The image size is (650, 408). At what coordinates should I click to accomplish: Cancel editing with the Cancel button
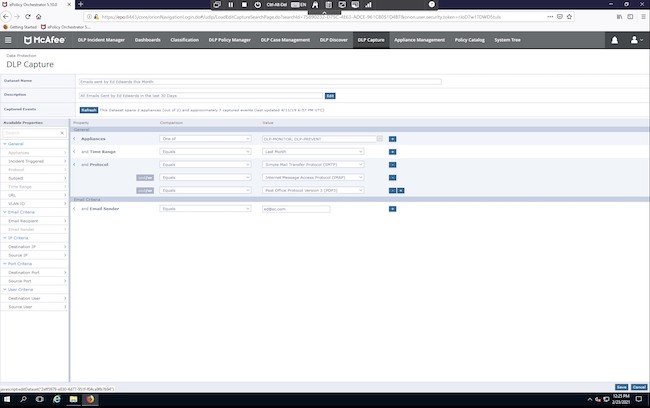[639, 387]
